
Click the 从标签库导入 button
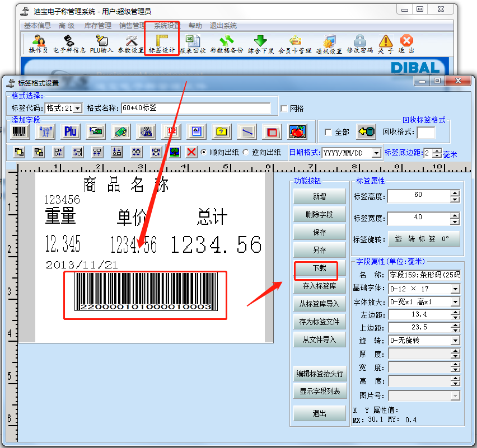[320, 304]
